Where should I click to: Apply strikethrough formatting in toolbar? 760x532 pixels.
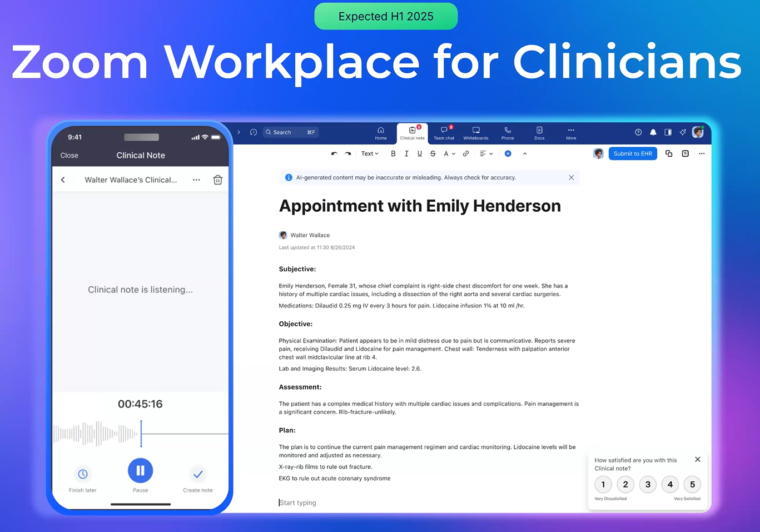[433, 154]
